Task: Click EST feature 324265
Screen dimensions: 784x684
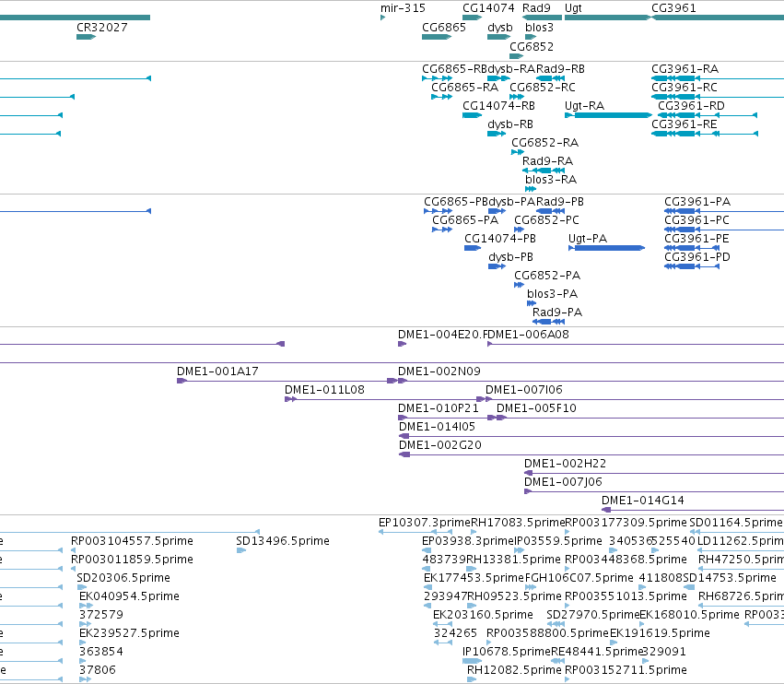Action: (x=455, y=633)
